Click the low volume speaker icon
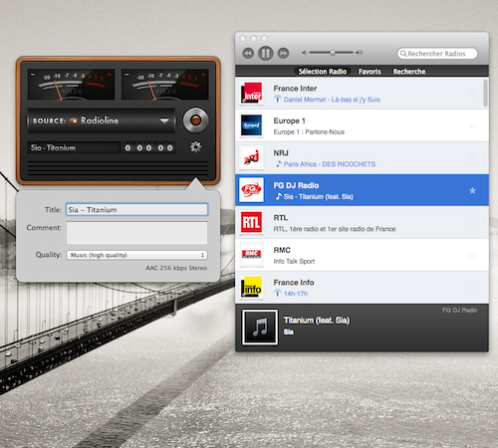 305,53
